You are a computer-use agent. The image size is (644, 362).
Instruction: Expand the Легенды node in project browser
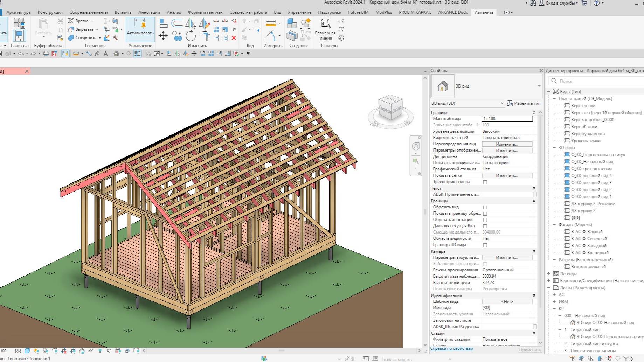point(549,273)
